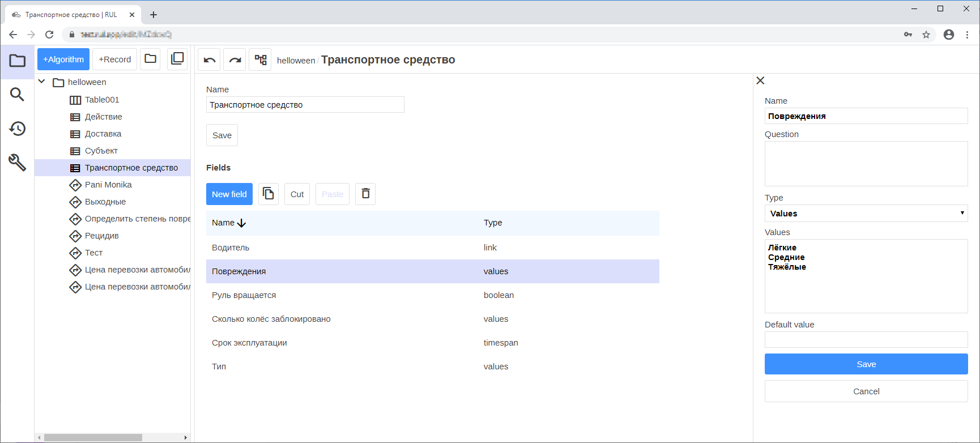Open the search magnifier in sidebar

[17, 95]
